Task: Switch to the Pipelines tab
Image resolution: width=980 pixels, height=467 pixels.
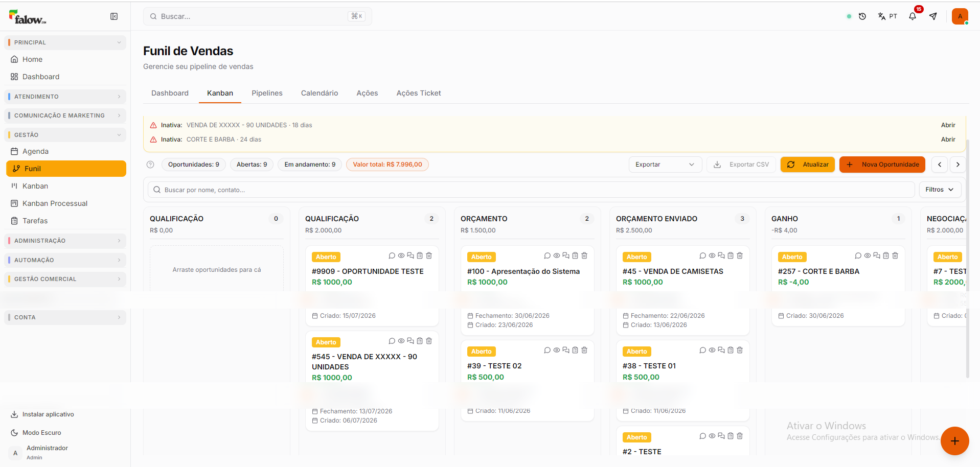Action: pos(267,93)
